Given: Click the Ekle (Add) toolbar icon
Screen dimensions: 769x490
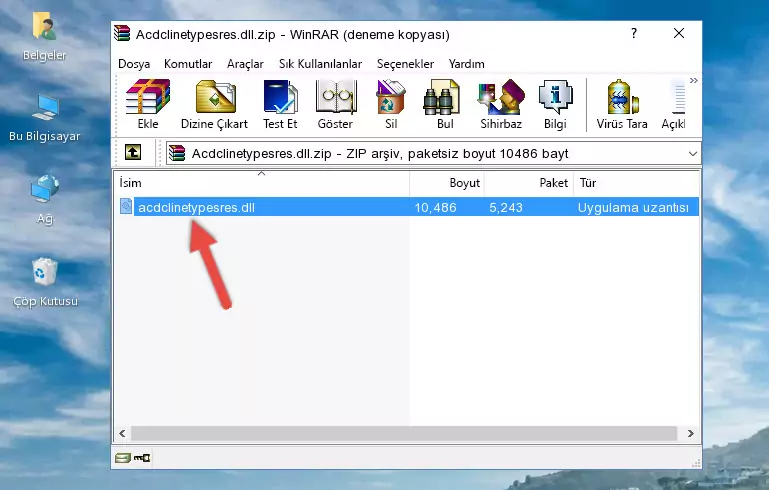Looking at the screenshot, I should pos(148,97).
